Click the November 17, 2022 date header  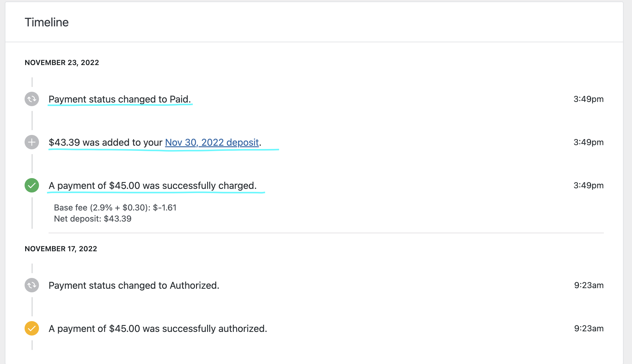click(61, 249)
